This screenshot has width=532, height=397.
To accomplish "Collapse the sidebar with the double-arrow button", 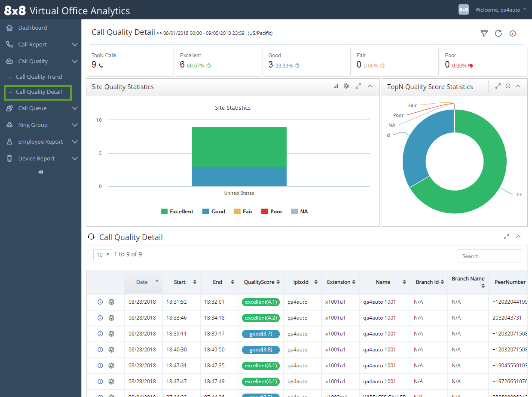I will [40, 172].
